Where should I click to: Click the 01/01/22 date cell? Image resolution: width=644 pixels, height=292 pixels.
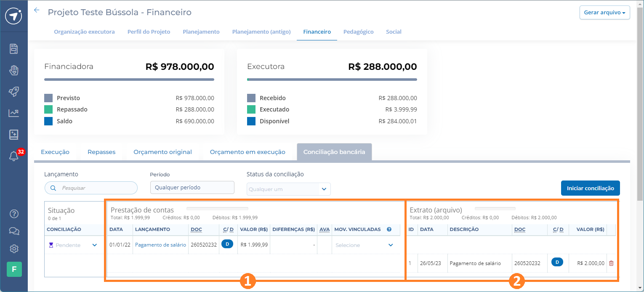pos(120,245)
